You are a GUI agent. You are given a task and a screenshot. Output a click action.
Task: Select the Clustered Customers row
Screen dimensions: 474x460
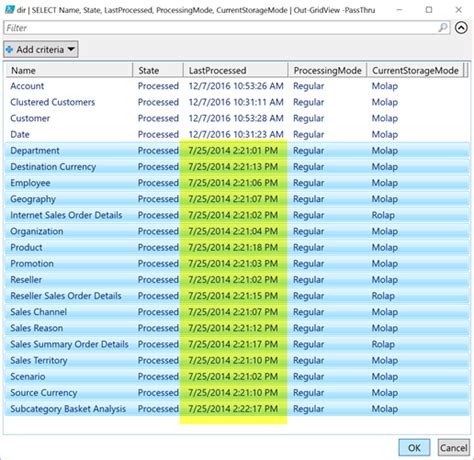[x=237, y=102]
